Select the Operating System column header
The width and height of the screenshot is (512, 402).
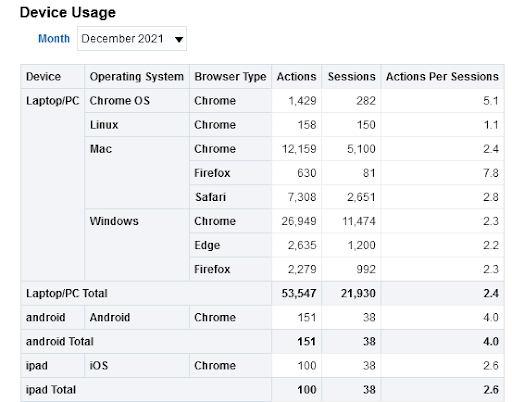(x=137, y=77)
